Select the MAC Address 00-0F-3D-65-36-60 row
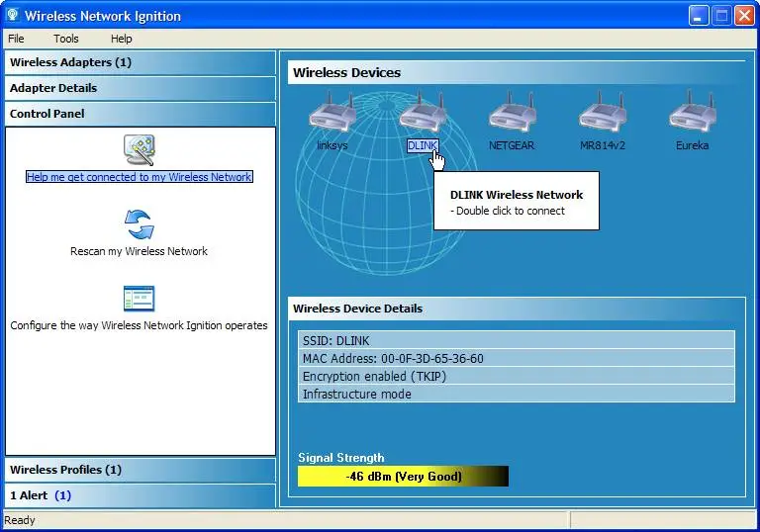 tap(517, 359)
